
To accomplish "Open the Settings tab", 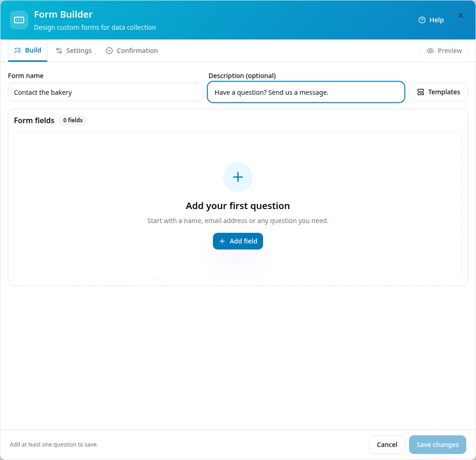I will coord(74,51).
